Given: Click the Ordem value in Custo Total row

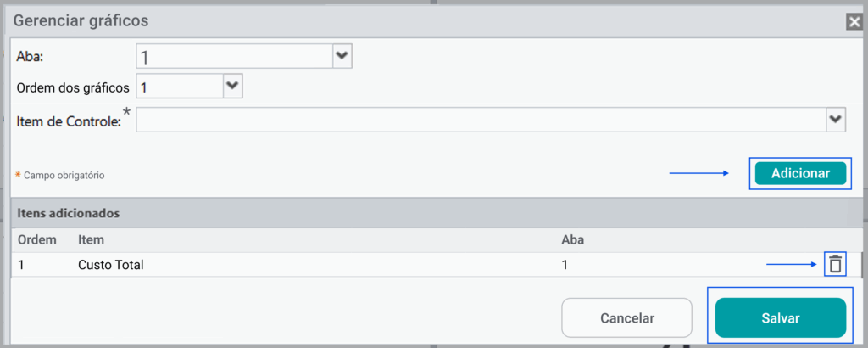Looking at the screenshot, I should coord(21,265).
